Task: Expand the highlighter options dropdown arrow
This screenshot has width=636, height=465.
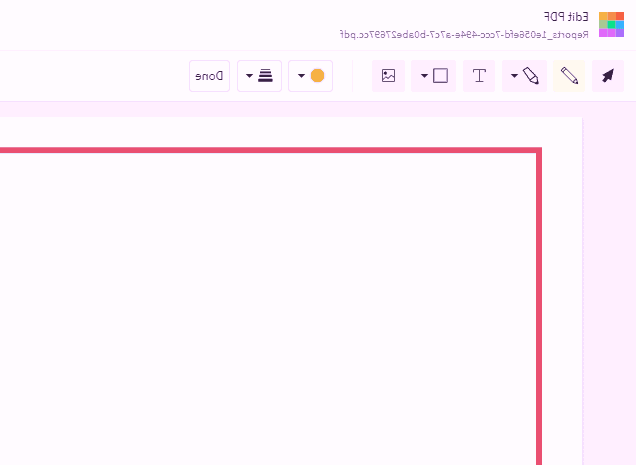Action: 514,76
